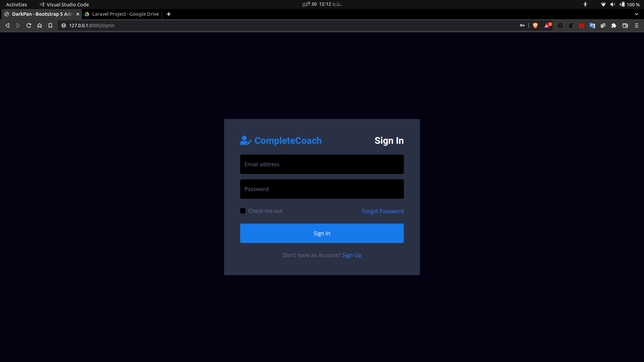Expand the tab list chevron at top right

tap(636, 14)
